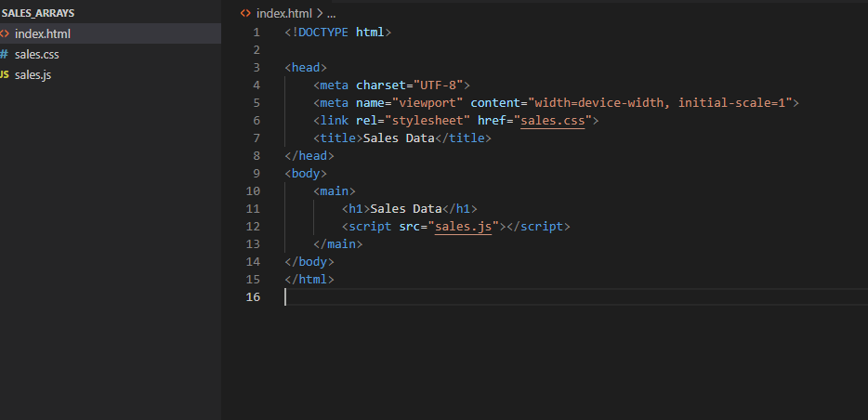Click Sales Data text inside h1 tag
Image resolution: width=868 pixels, height=420 pixels.
pyautogui.click(x=406, y=209)
